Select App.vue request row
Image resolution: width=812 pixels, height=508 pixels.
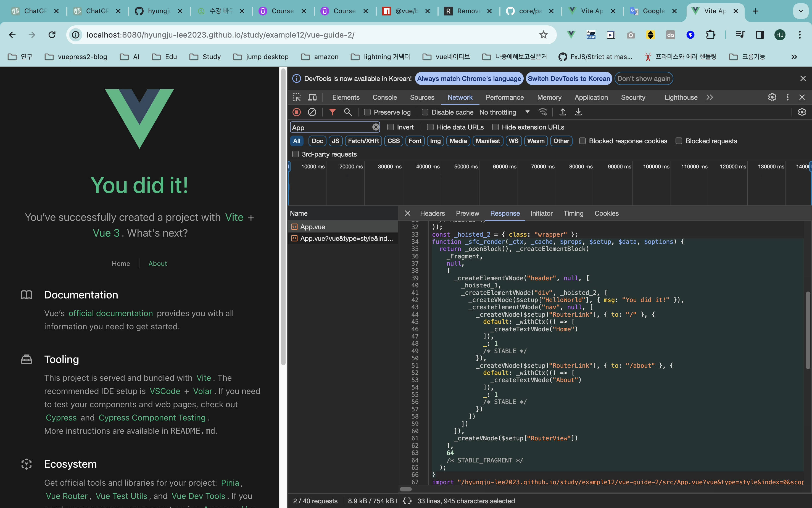[342, 227]
